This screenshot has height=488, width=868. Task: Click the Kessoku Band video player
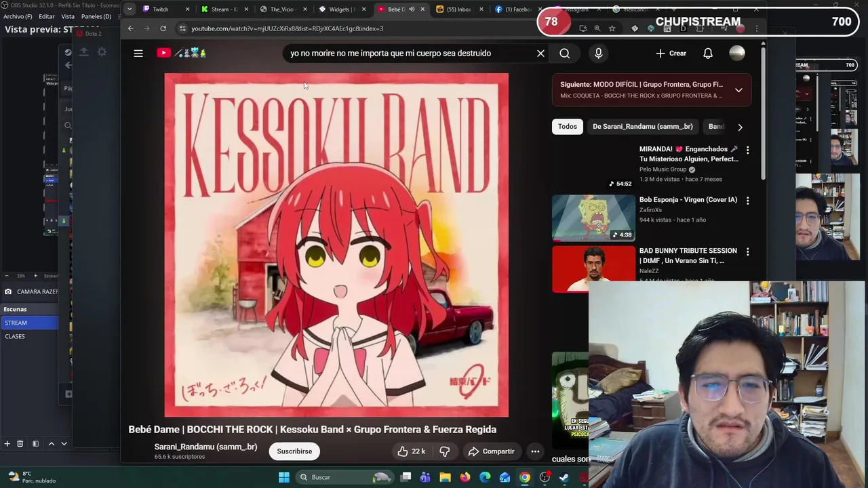[x=336, y=245]
